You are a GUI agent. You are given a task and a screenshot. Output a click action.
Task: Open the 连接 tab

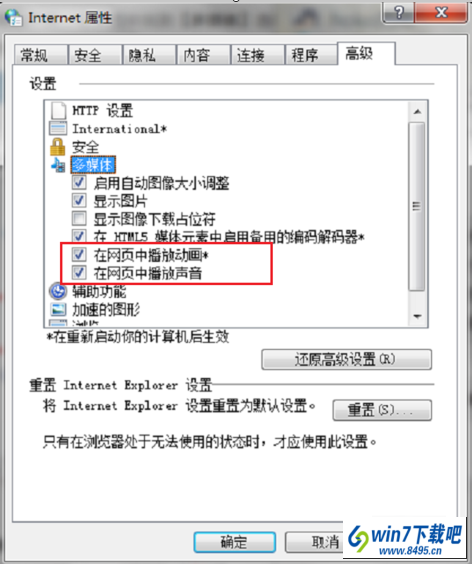pyautogui.click(x=257, y=55)
